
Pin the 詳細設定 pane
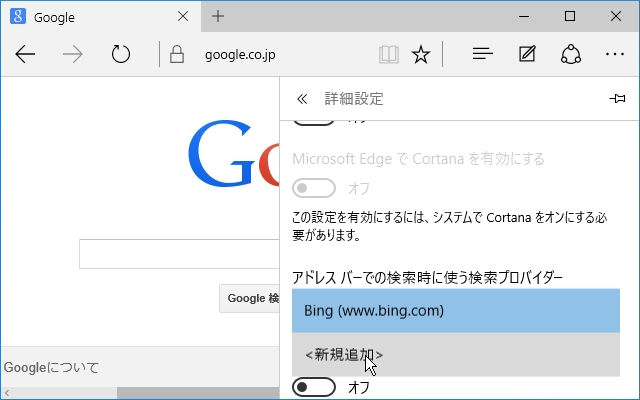point(617,98)
